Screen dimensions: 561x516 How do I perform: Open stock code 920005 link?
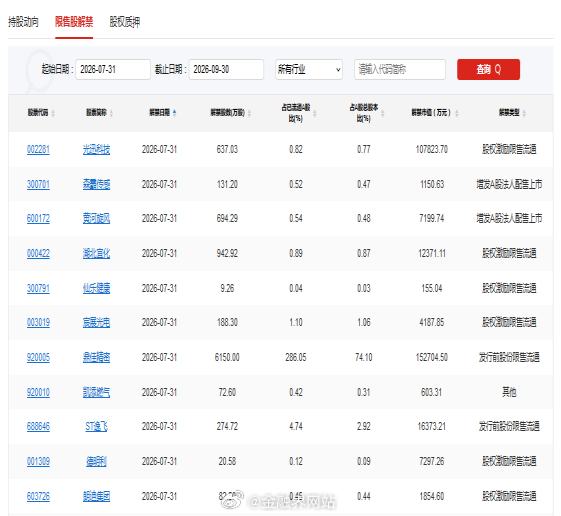[x=38, y=357]
